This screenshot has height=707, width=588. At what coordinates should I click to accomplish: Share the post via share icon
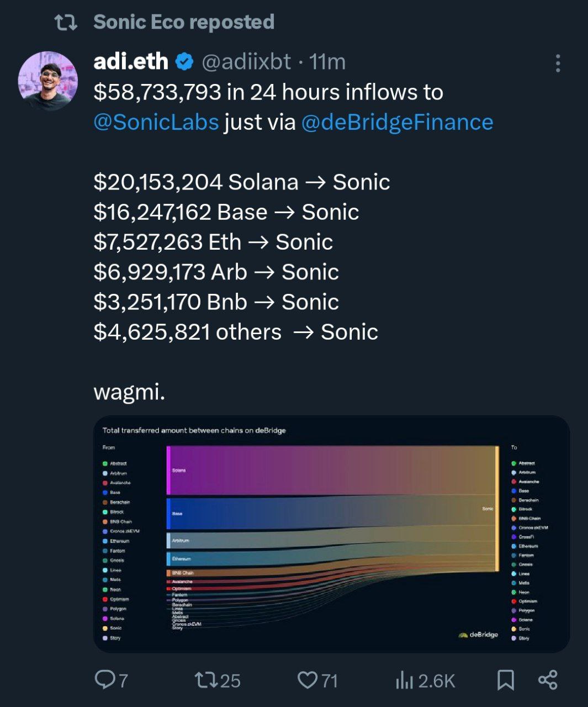click(548, 680)
